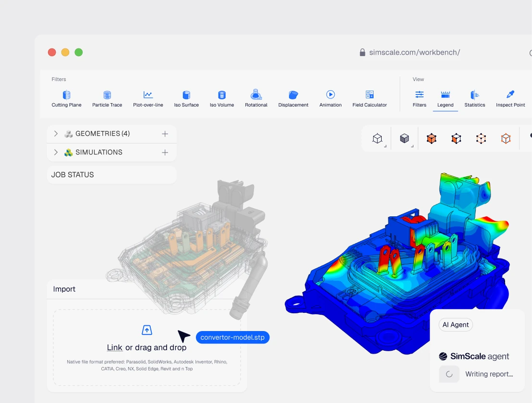Screen dimensions: 532x403
Task: Launch the Field Calculator
Action: tap(370, 99)
